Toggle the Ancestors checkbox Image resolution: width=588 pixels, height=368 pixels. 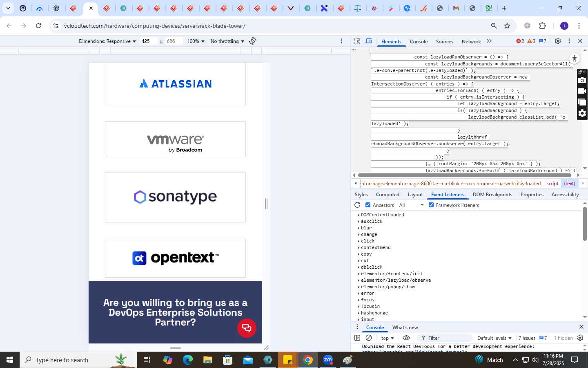pyautogui.click(x=368, y=205)
